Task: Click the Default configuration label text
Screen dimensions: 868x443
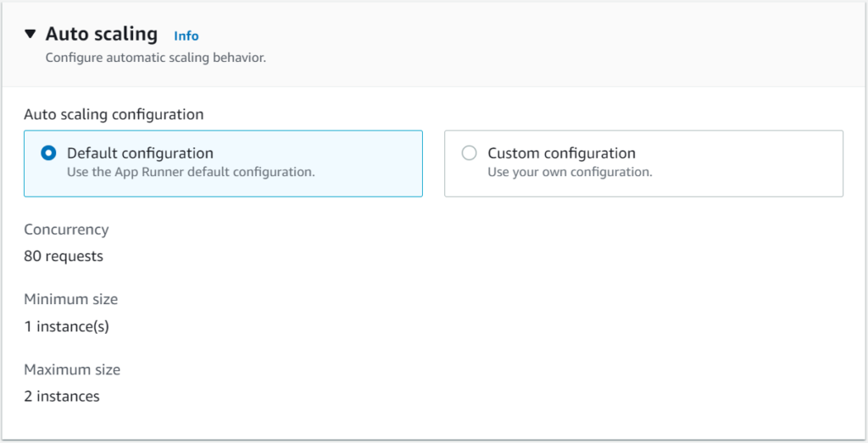Action: (140, 153)
